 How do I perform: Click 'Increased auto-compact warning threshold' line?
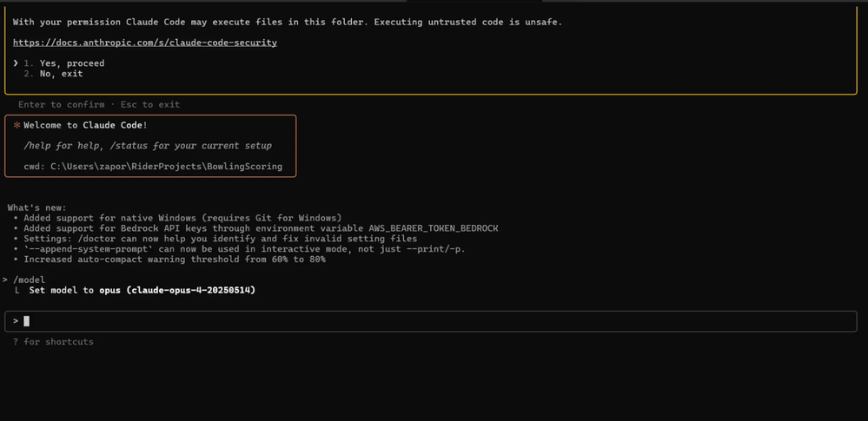point(170,260)
